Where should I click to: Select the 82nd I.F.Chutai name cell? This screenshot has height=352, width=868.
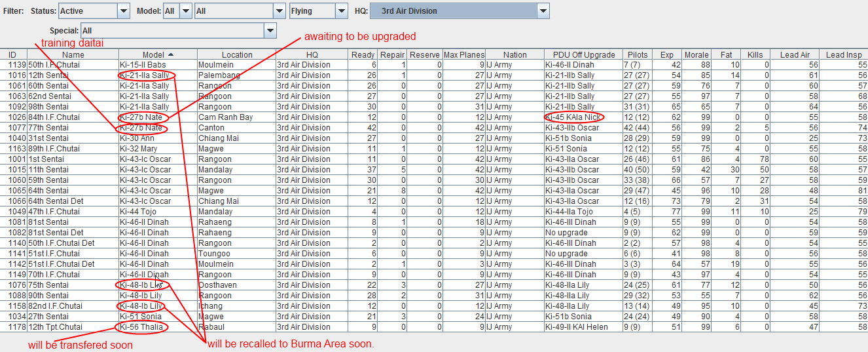(73, 306)
